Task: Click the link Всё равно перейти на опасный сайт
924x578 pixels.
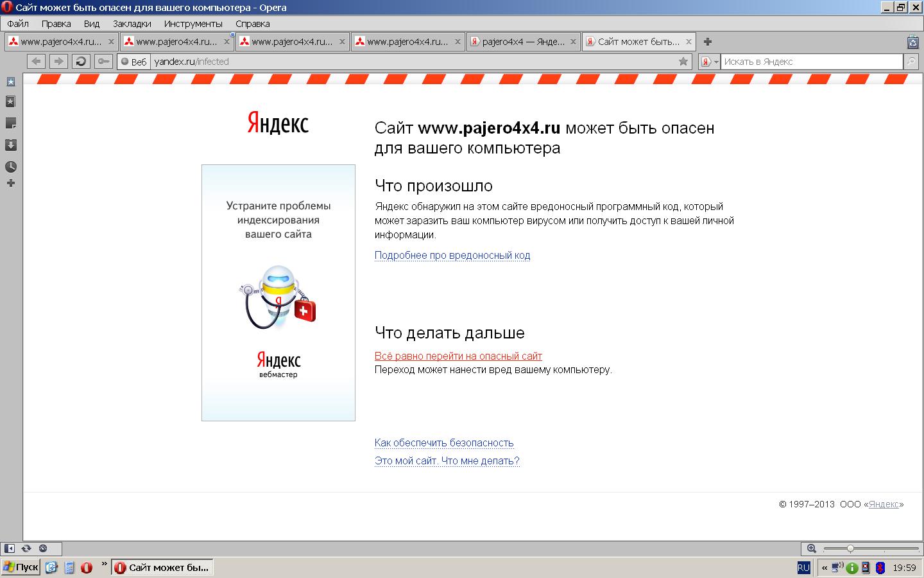Action: tap(458, 356)
